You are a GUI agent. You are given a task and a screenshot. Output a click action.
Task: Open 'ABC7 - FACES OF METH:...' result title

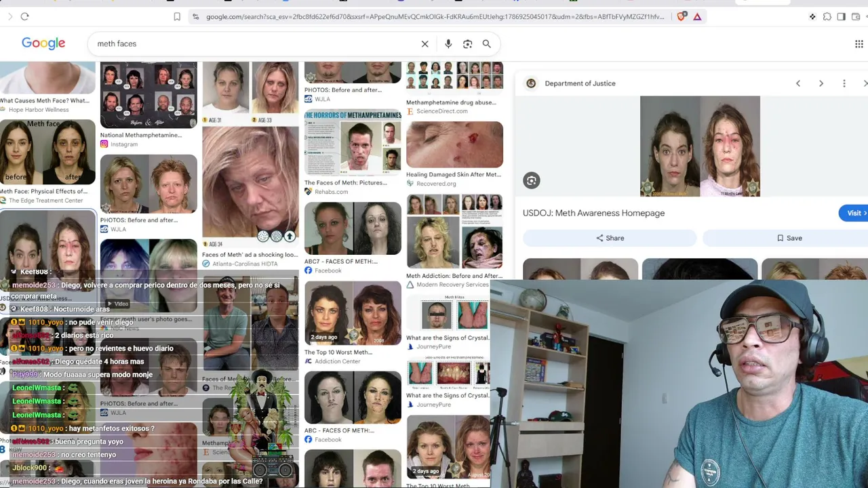pyautogui.click(x=341, y=262)
